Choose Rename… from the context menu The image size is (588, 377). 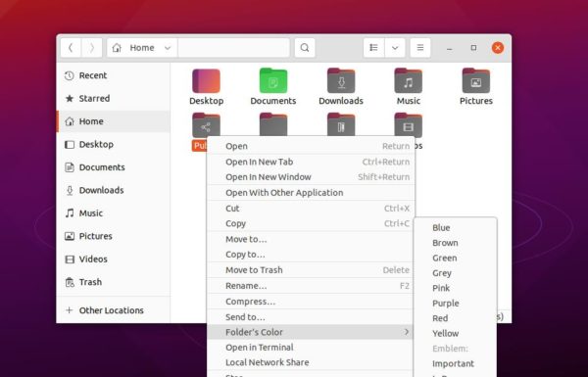point(311,286)
